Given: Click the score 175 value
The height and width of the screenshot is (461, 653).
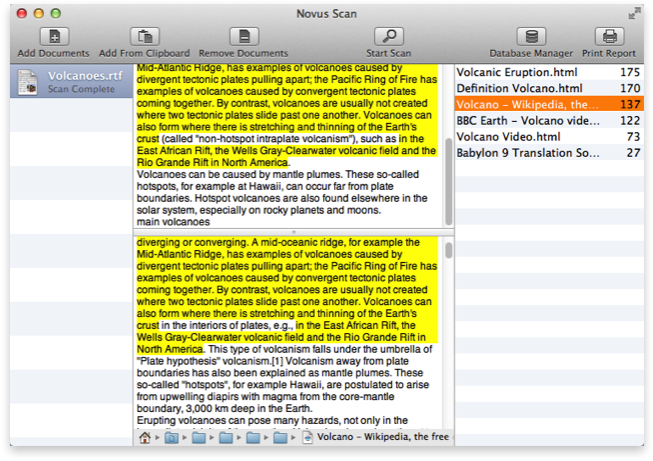Looking at the screenshot, I should coord(630,72).
